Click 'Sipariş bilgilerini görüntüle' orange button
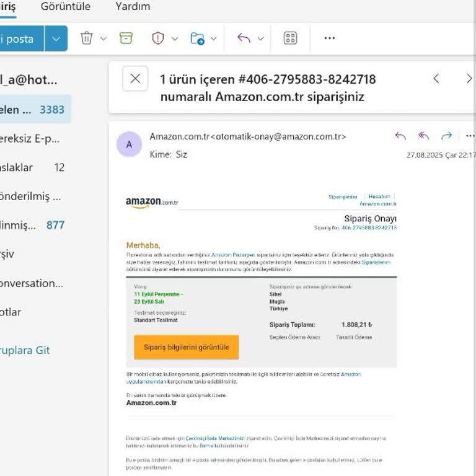This screenshot has height=476, width=476. click(187, 347)
